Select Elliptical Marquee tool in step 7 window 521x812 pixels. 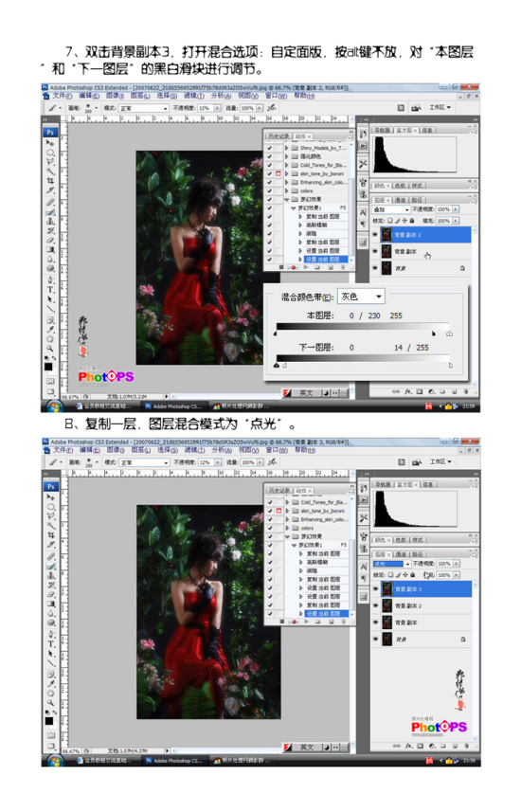(50, 153)
